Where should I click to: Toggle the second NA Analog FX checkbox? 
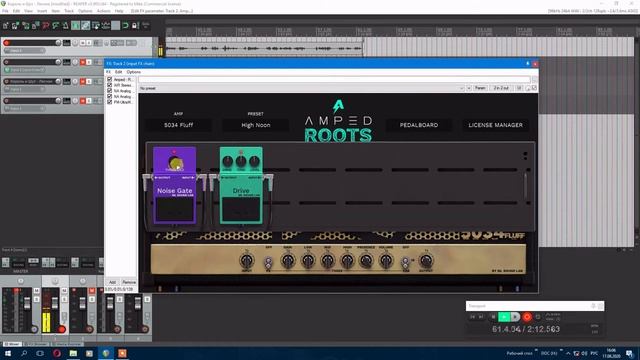pyautogui.click(x=109, y=96)
